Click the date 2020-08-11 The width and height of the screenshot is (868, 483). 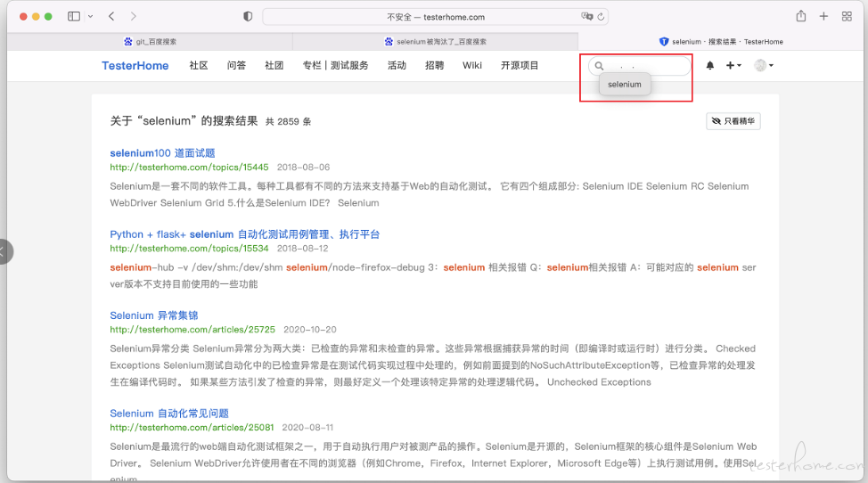[x=307, y=428]
